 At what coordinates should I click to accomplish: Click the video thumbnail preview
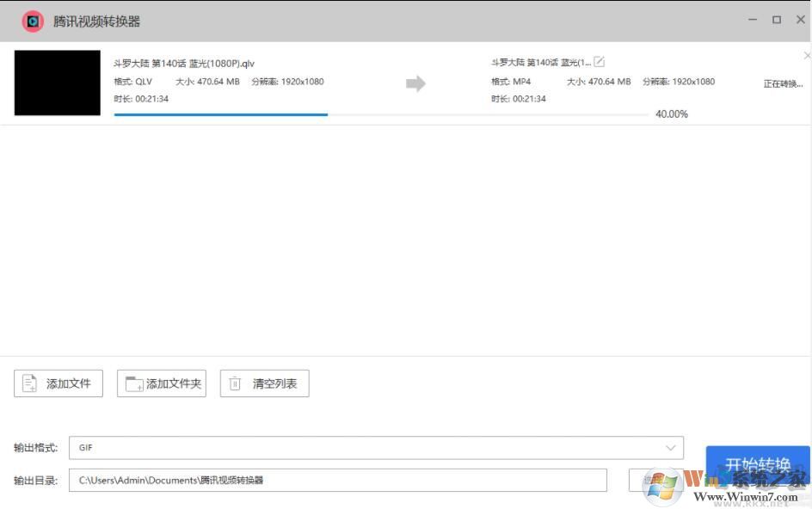tap(57, 83)
